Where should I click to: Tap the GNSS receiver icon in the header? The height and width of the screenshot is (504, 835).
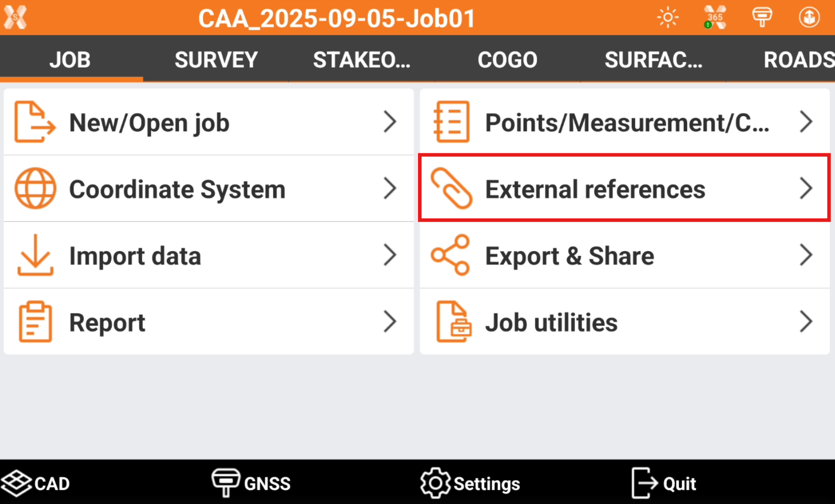(x=762, y=18)
